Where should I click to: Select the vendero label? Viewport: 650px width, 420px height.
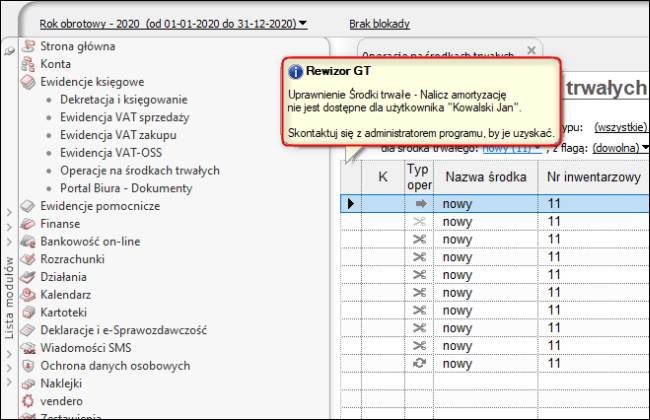click(x=61, y=401)
